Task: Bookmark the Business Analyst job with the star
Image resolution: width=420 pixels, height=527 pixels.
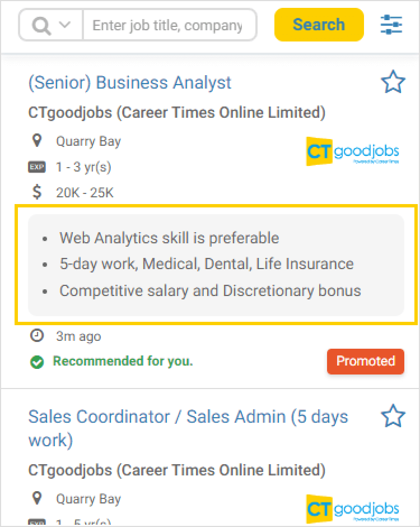Action: 394,81
